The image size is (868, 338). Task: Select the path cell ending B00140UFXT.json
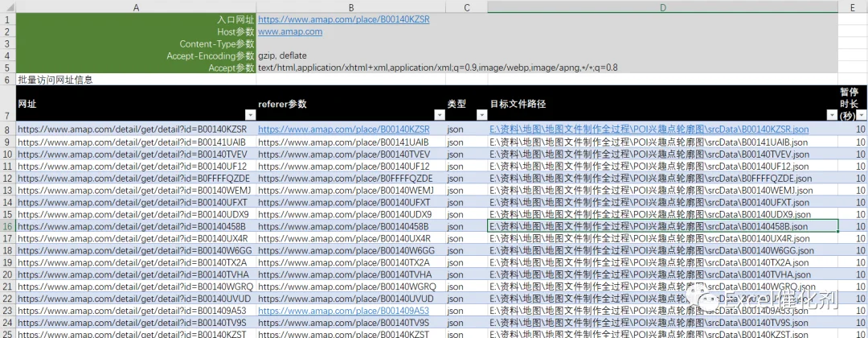[662, 202]
